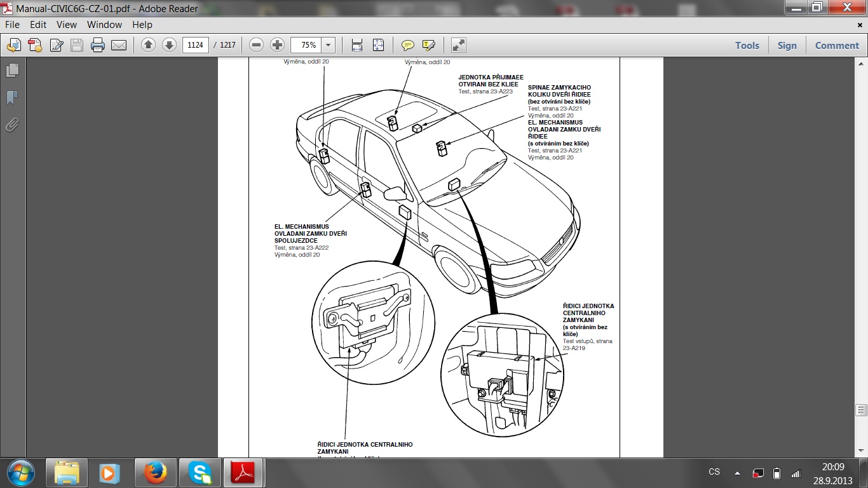Zoom out with the minus button
This screenshot has width=868, height=488.
coord(256,45)
